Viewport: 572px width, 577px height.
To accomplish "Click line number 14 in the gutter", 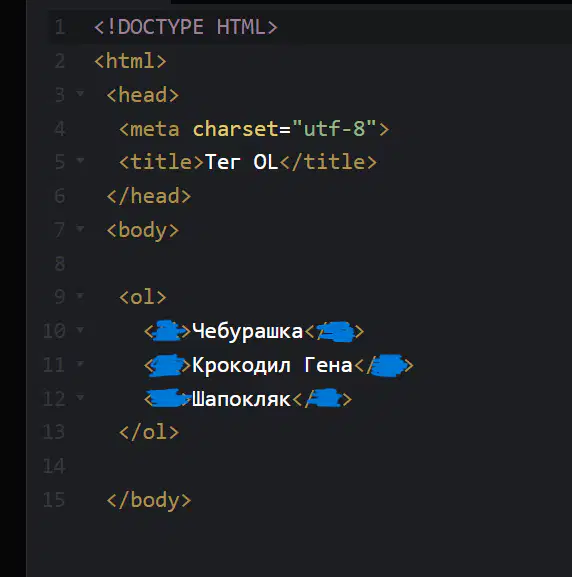I will point(54,466).
